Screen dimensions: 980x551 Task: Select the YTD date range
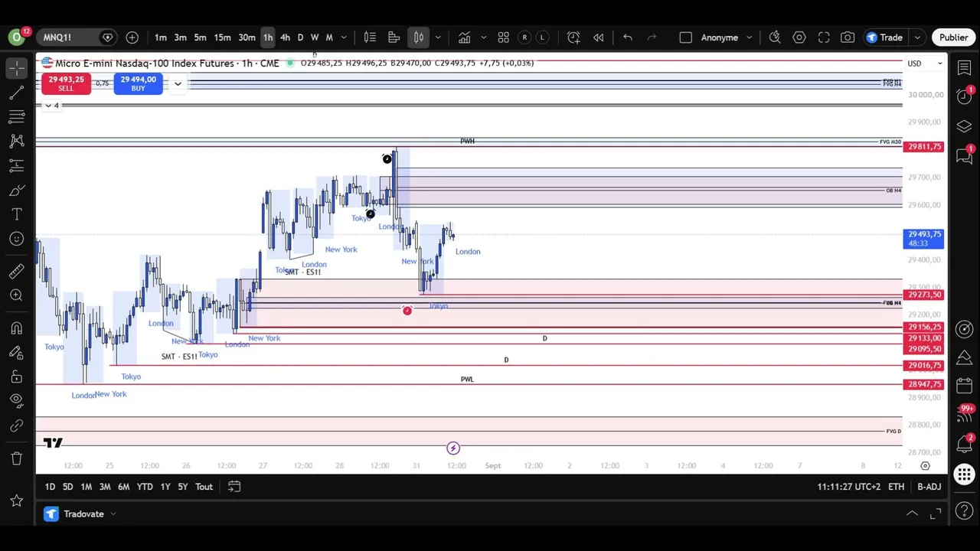tap(145, 487)
